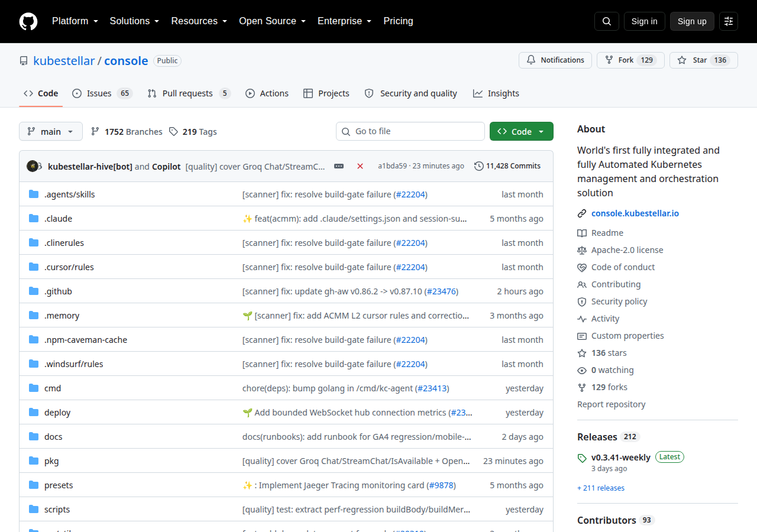
Task: Click the scale icon for Apache-2.0 license
Action: tap(582, 250)
